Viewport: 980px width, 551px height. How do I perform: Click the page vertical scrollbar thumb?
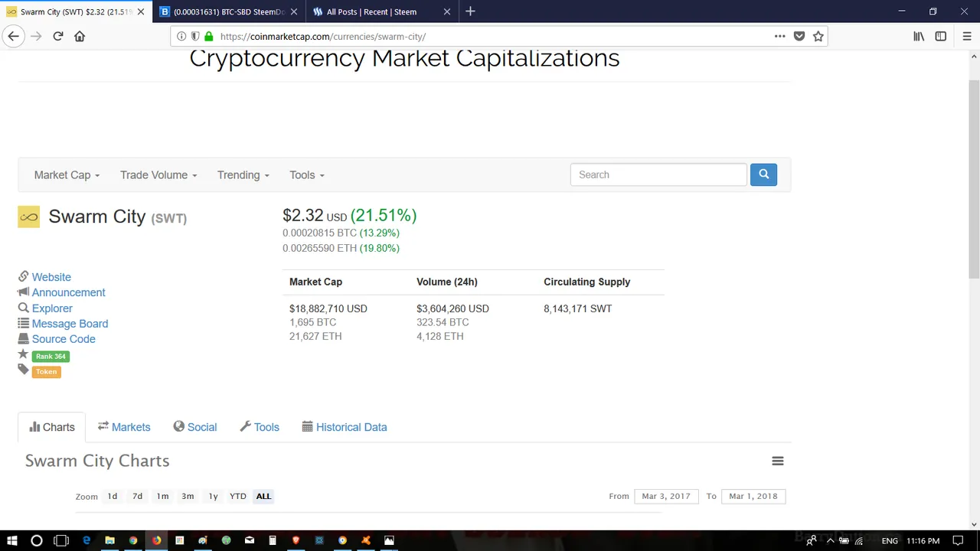pyautogui.click(x=974, y=180)
